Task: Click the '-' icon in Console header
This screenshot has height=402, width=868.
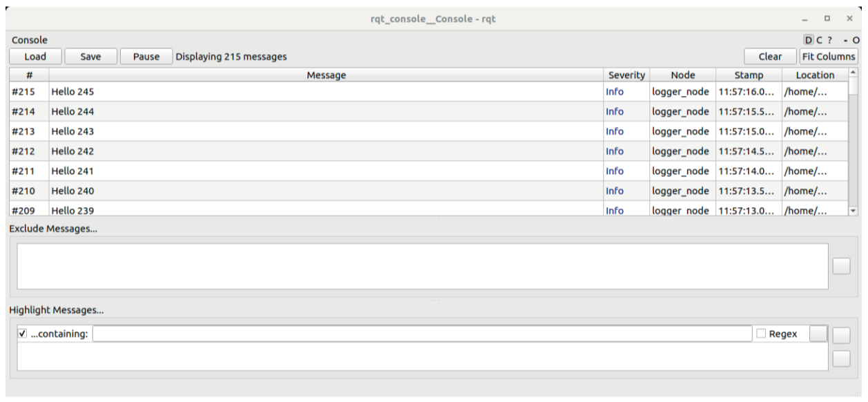Action: pos(846,41)
